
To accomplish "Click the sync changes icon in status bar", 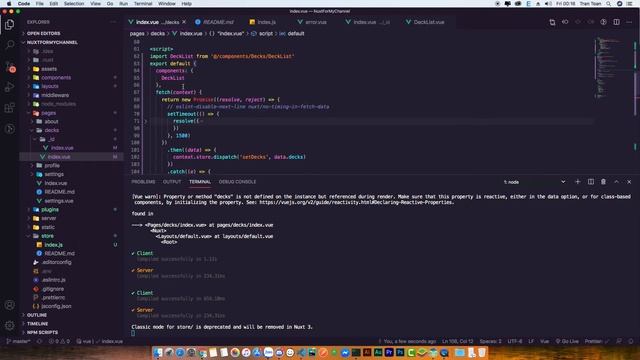I will coord(39,341).
